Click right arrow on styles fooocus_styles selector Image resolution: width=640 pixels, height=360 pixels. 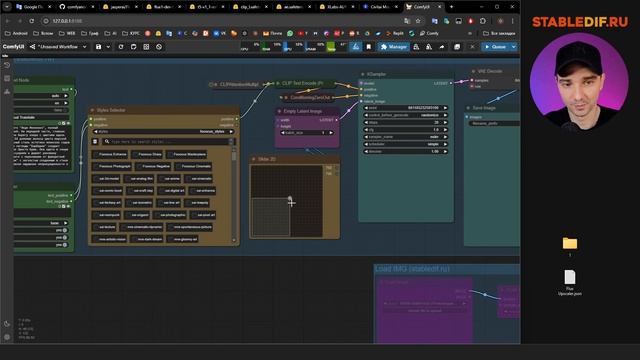point(231,131)
